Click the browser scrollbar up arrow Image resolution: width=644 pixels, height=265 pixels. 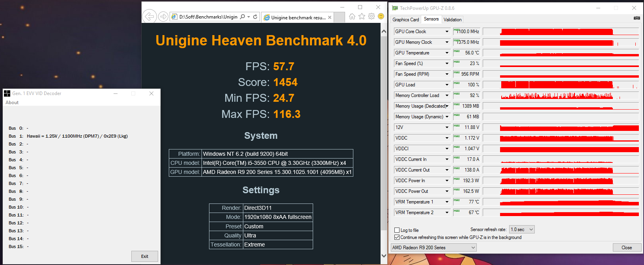[384, 31]
